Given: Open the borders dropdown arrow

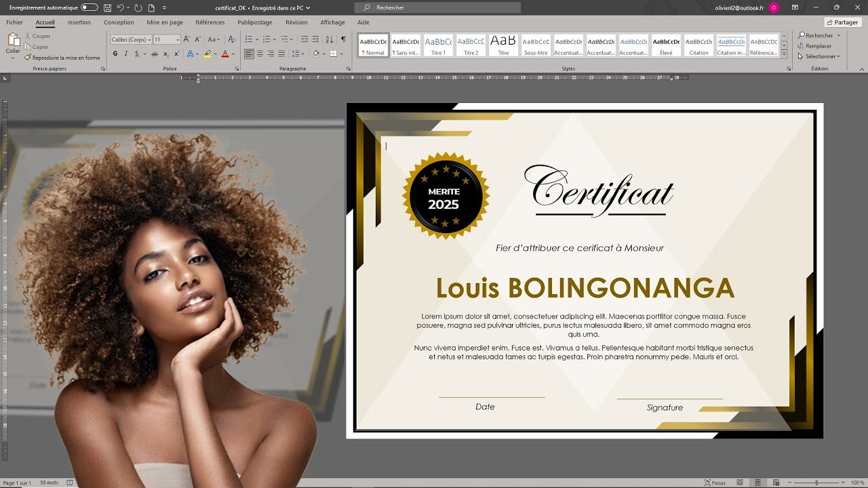Looking at the screenshot, I should [x=340, y=54].
